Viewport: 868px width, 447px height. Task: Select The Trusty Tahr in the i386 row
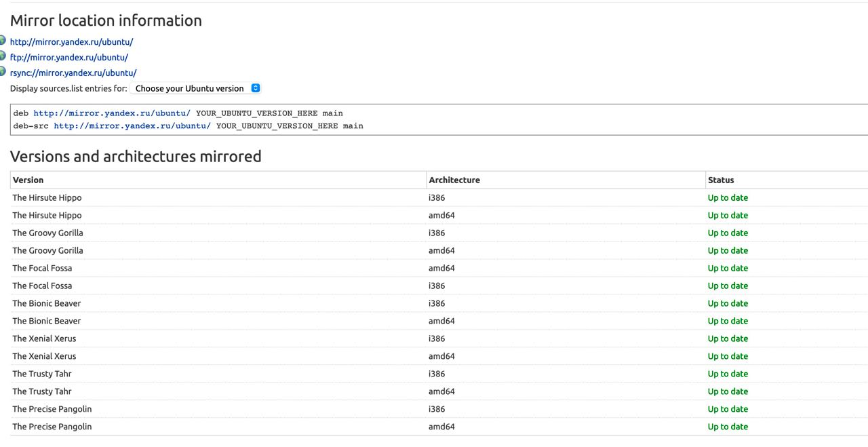[x=42, y=374]
